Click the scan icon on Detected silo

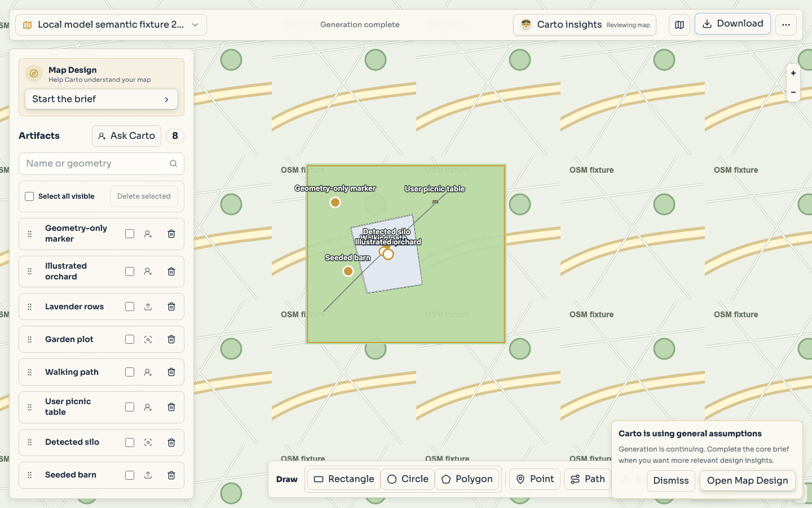148,443
